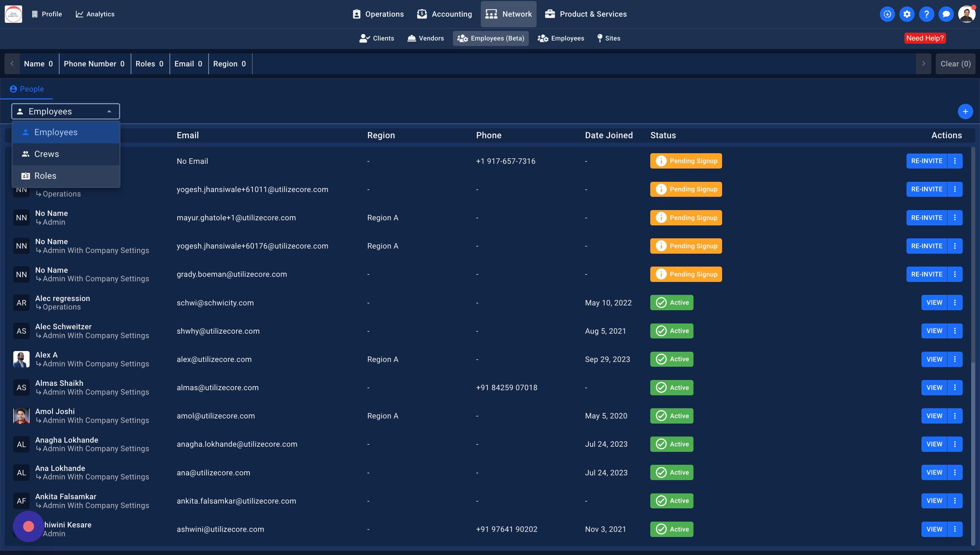Screen dimensions: 980x555
Task: Open the Phone Number filter
Action: coord(94,64)
